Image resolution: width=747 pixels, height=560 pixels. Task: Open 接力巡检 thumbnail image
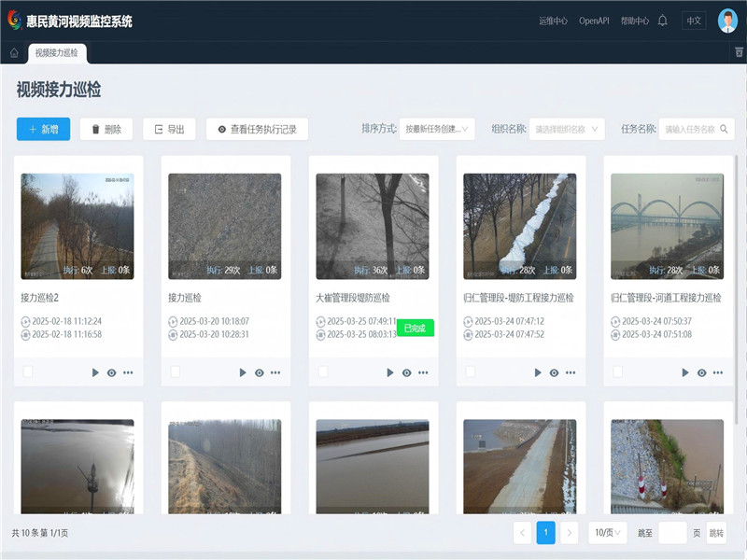pos(225,226)
